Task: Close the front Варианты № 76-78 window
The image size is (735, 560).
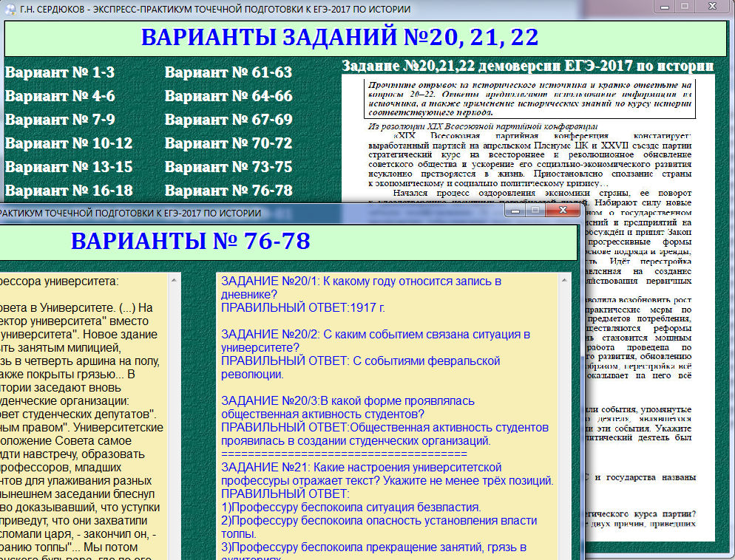Action: [563, 211]
